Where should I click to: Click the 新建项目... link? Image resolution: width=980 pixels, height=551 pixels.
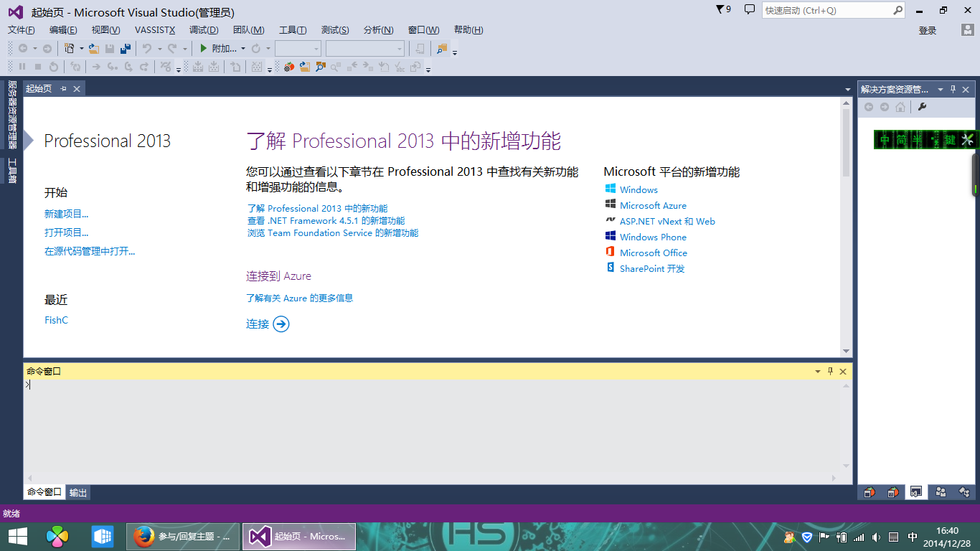67,214
